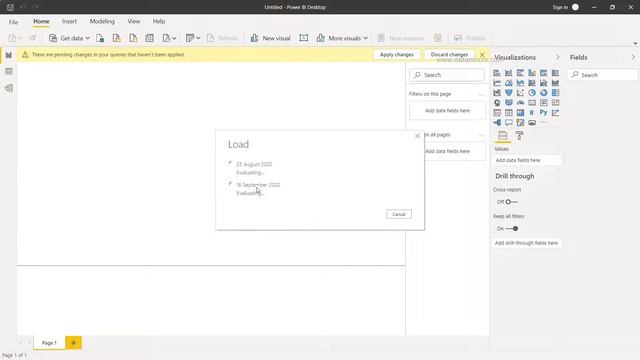Open the View ribbon tab

pos(134,21)
